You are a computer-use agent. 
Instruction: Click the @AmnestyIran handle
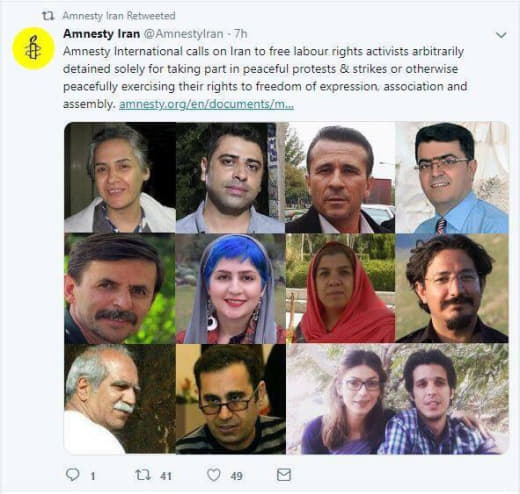coord(183,34)
